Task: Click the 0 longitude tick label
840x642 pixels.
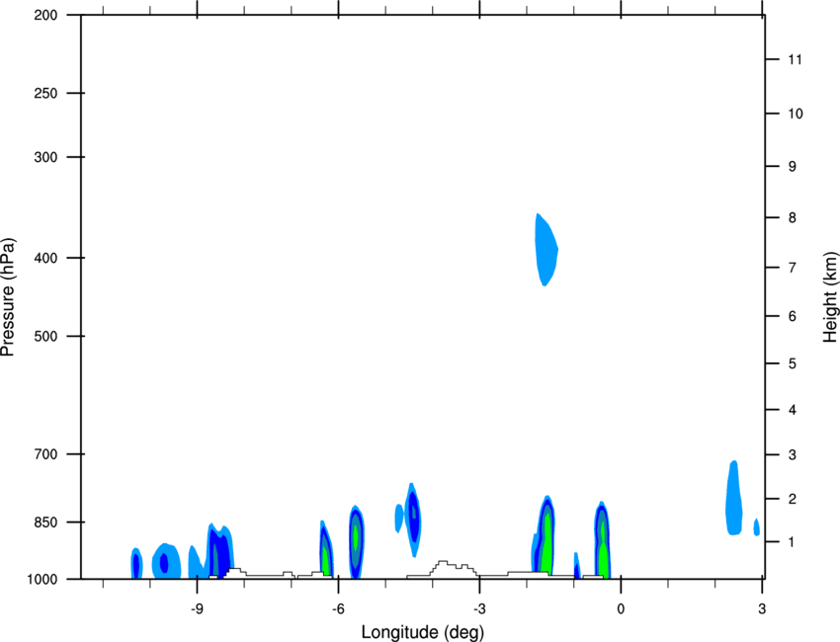Action: [x=621, y=609]
